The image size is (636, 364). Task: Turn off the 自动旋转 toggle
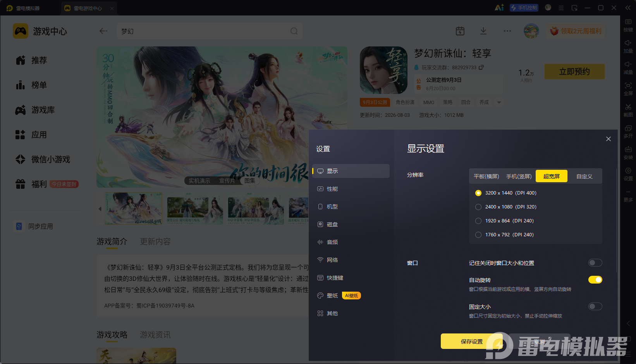[x=595, y=280]
